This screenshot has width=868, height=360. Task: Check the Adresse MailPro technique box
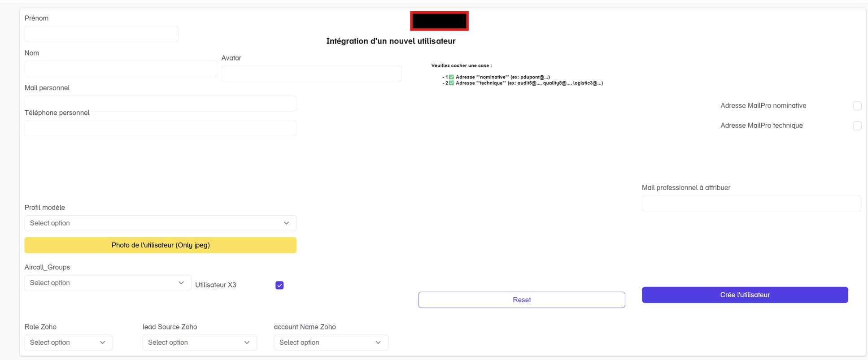pyautogui.click(x=857, y=126)
